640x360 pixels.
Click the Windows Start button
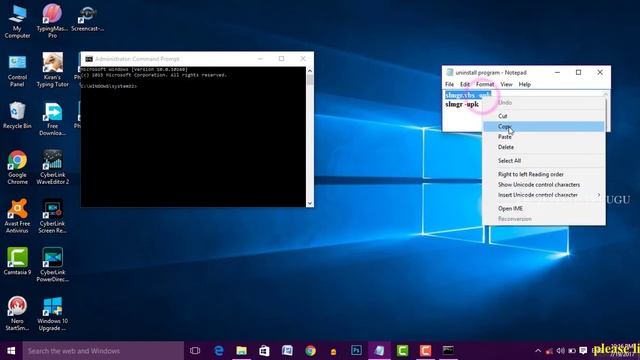pyautogui.click(x=11, y=351)
